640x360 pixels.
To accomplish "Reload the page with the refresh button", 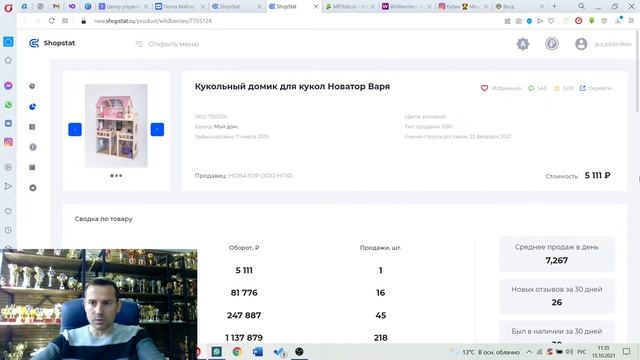I will [51, 21].
